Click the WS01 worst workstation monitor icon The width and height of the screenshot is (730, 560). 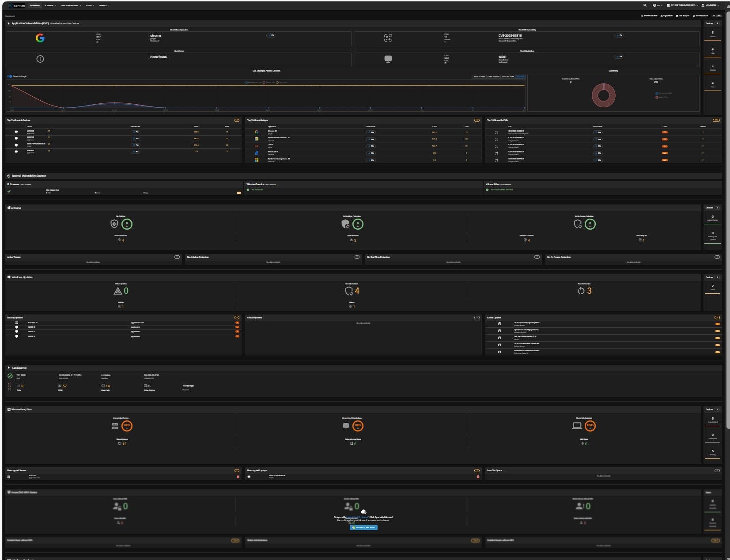(388, 59)
